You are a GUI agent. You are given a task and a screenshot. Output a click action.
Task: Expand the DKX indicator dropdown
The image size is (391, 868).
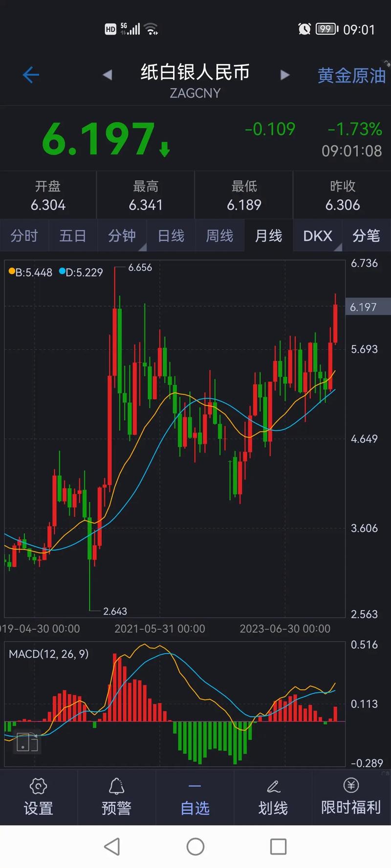pos(318,236)
